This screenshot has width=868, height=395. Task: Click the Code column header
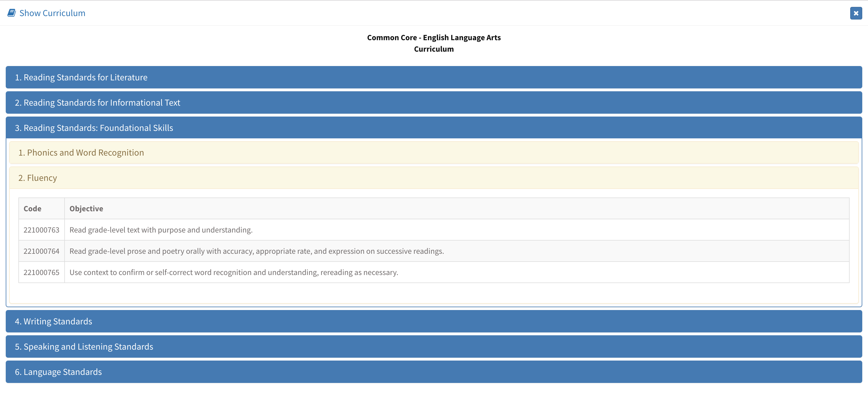32,209
